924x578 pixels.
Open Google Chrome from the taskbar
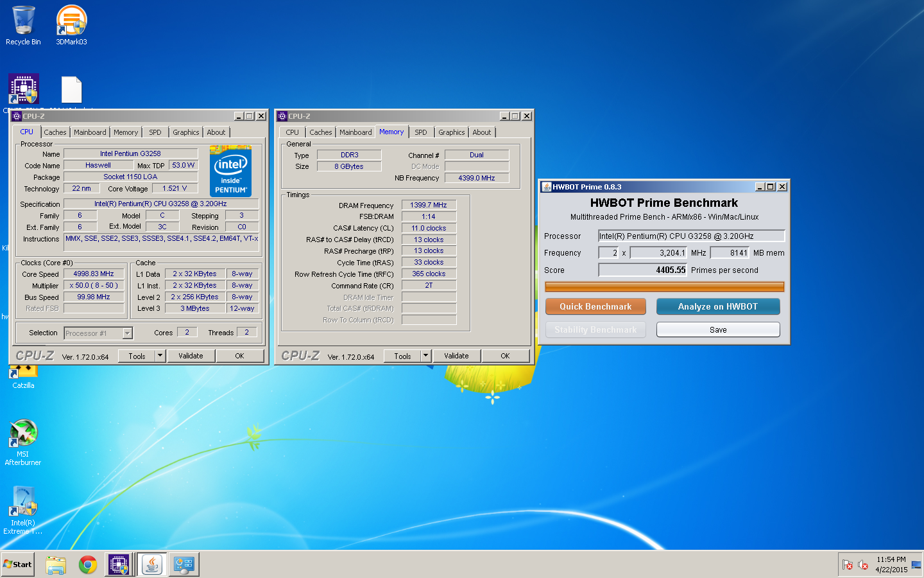pos(88,565)
